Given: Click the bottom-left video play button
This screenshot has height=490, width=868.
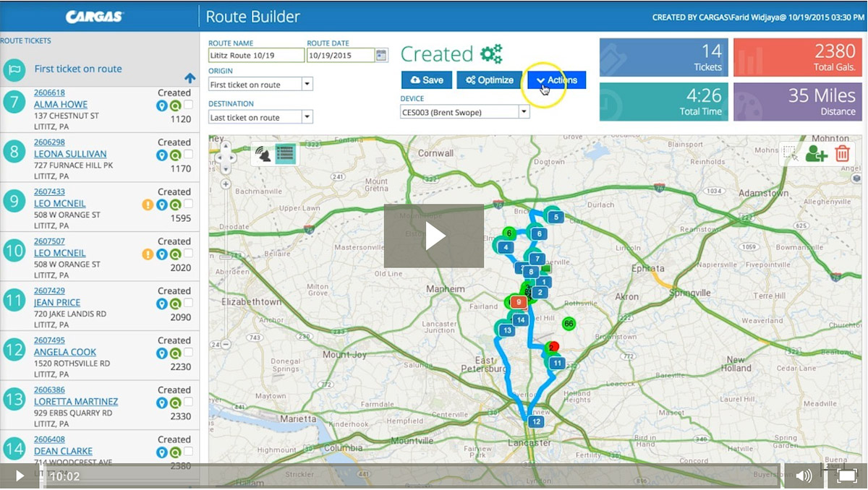Looking at the screenshot, I should pos(20,476).
